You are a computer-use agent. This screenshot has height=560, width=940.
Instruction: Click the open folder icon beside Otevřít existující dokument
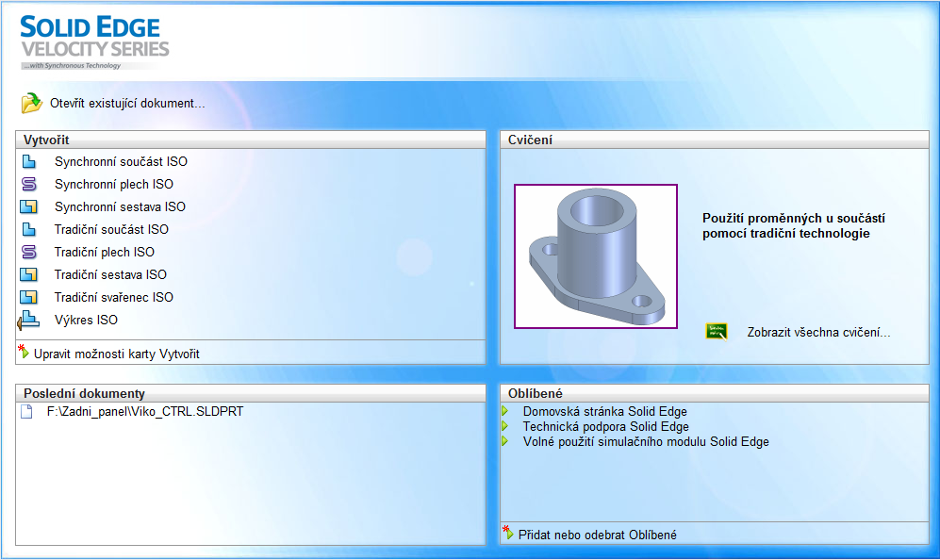[32, 103]
